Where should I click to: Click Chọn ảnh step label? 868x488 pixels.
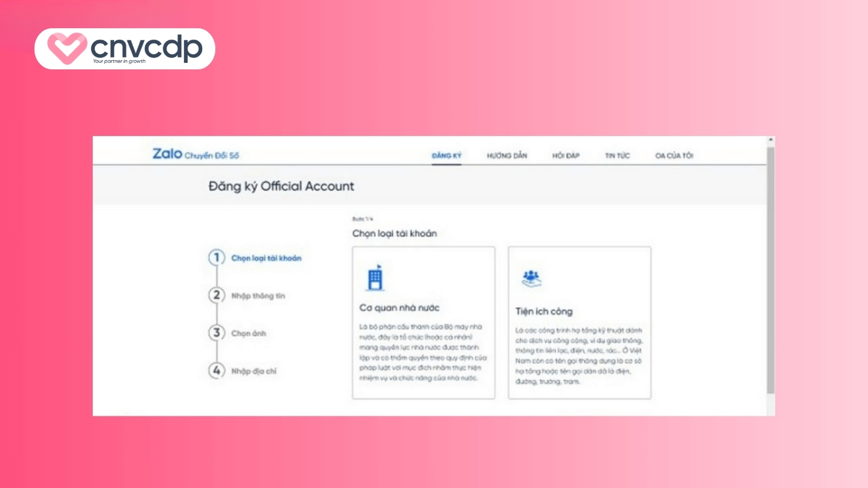(248, 333)
